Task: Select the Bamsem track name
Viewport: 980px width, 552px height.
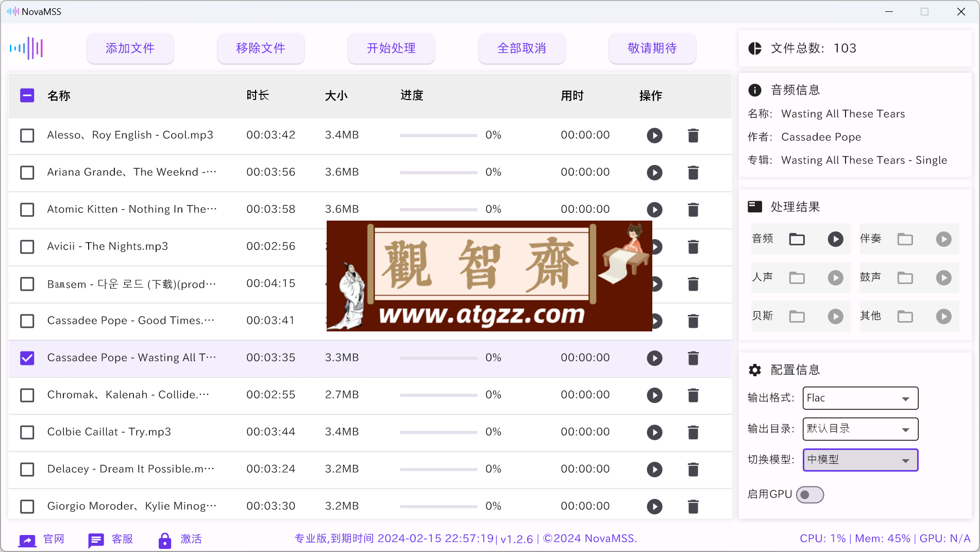Action: coord(131,284)
